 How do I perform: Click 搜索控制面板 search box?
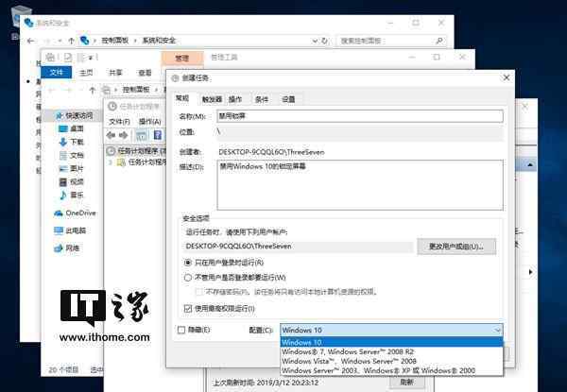392,41
